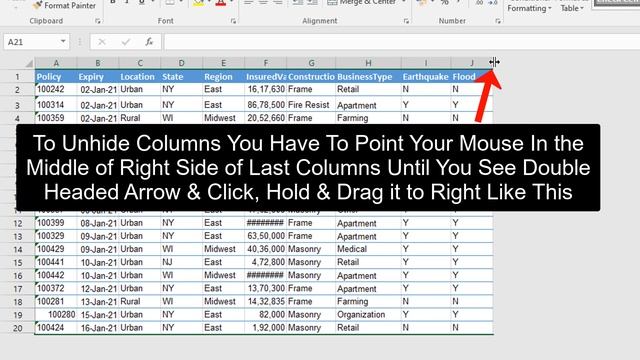Click the Select All corner triangle
This screenshot has height=360, width=640.
[29, 63]
